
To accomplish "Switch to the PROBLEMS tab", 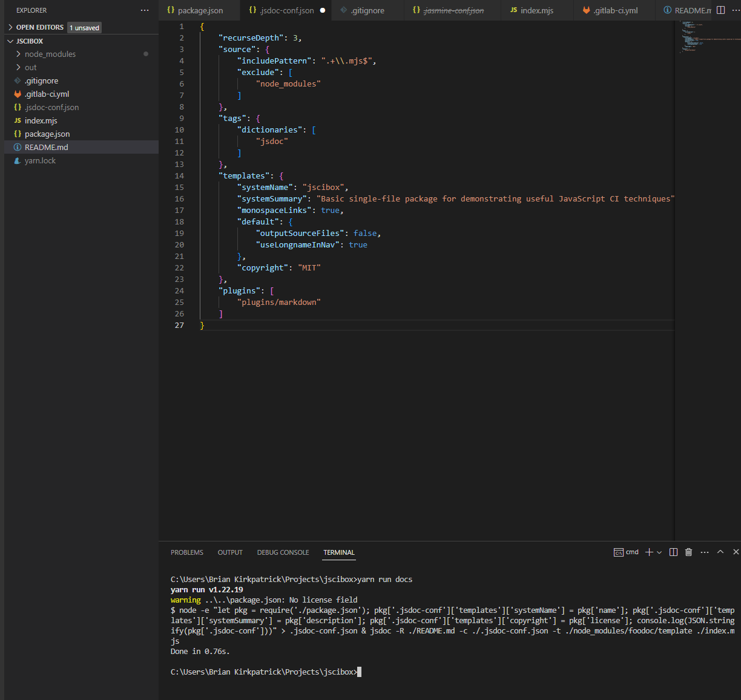I will (186, 552).
